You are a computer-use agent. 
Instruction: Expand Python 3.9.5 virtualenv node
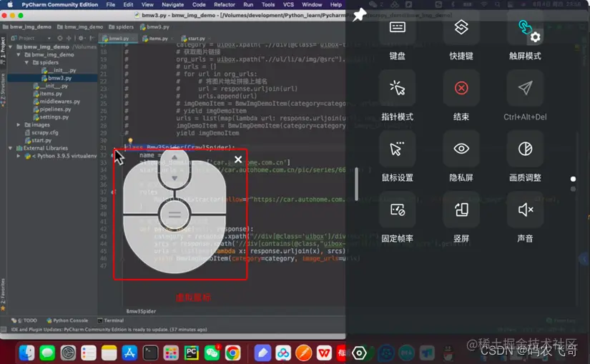pyautogui.click(x=19, y=156)
